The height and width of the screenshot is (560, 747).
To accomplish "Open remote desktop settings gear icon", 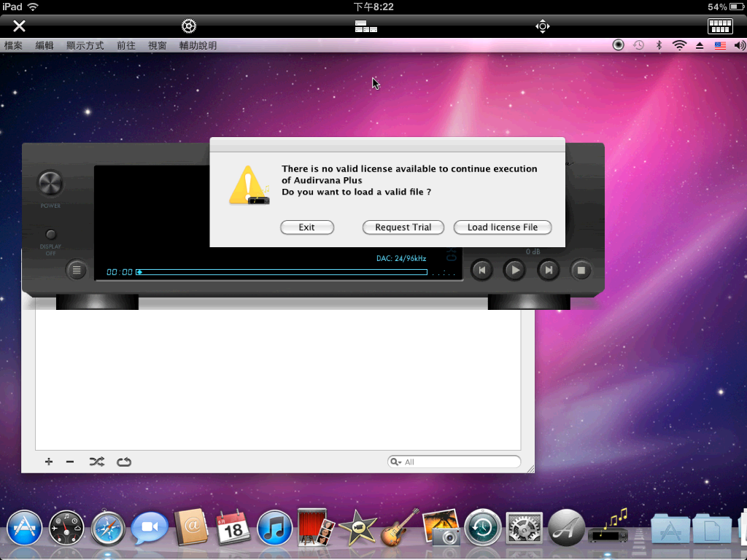I will pos(189,26).
